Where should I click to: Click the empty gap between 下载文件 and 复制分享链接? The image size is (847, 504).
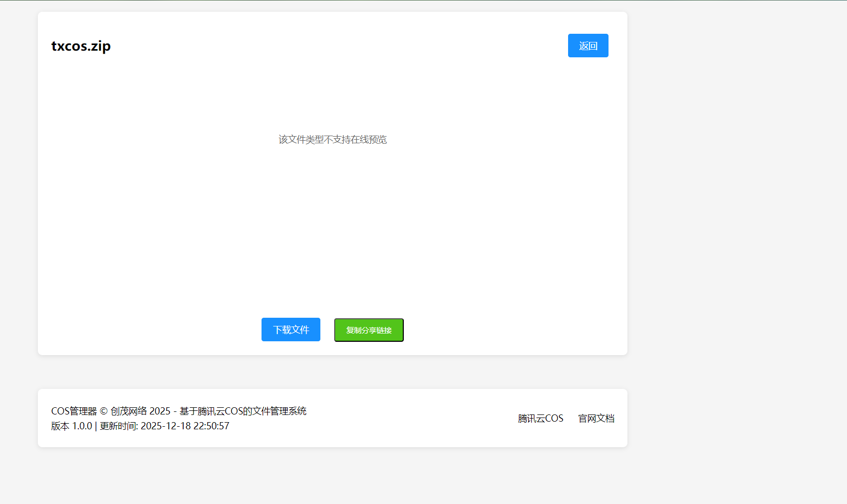pyautogui.click(x=327, y=330)
